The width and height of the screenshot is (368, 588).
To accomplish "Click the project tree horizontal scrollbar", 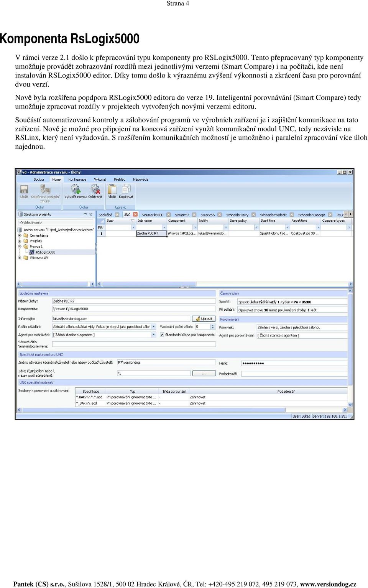I will point(56,284).
